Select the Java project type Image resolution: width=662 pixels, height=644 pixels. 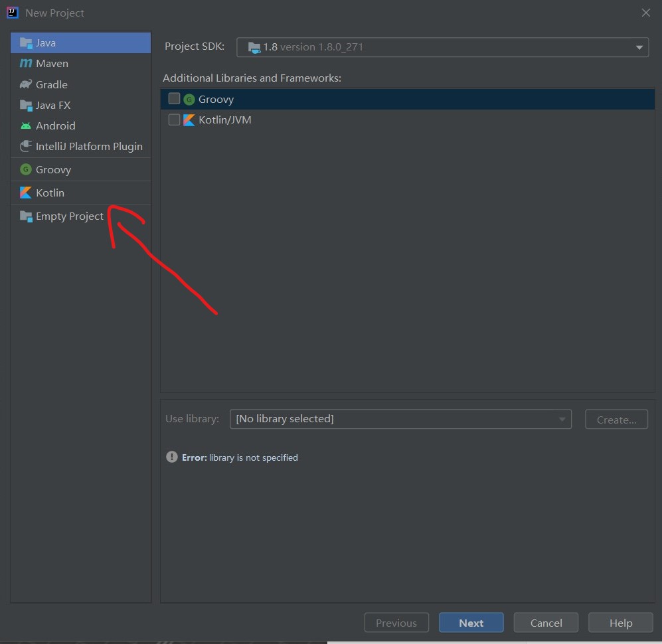click(80, 43)
